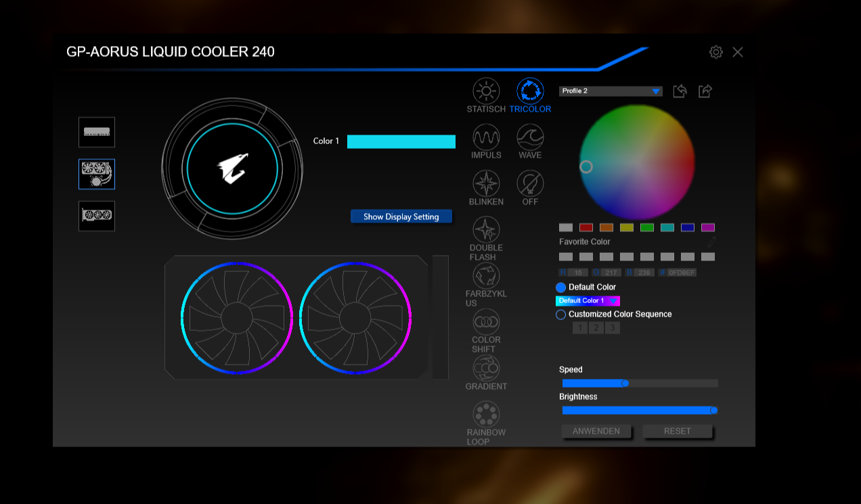This screenshot has width=861, height=504.
Task: Select the FARBZYKLUS color cycle icon
Action: click(x=486, y=275)
